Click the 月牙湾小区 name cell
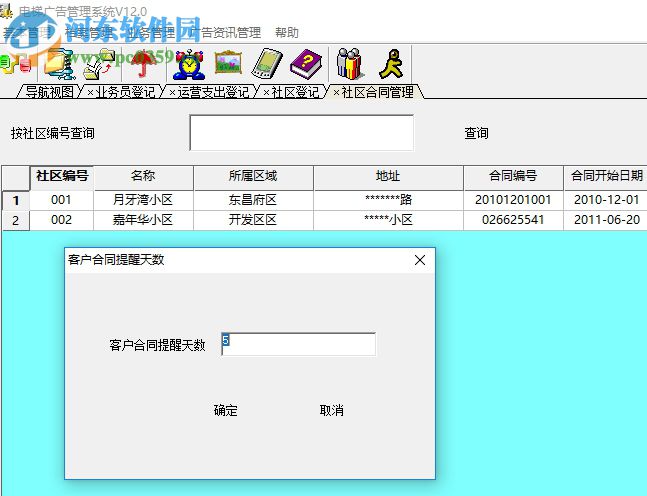This screenshot has width=647, height=496. pos(143,200)
